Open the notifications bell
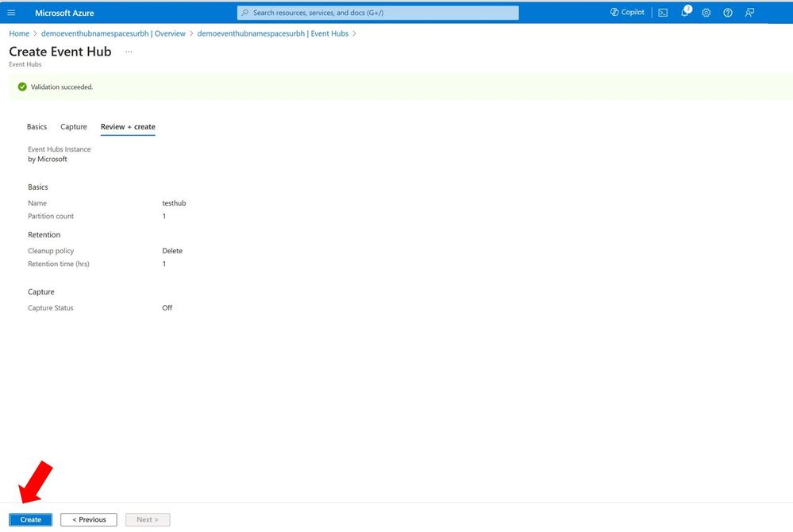This screenshot has height=532, width=793. click(x=685, y=12)
